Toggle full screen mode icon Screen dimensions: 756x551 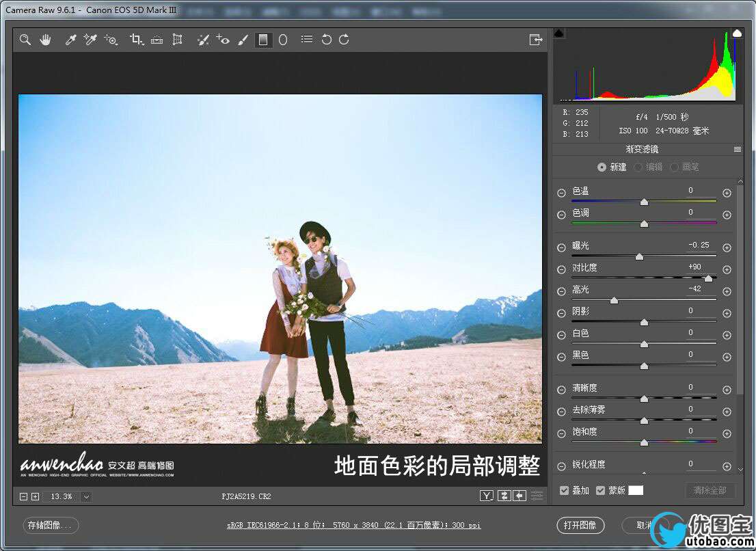536,40
